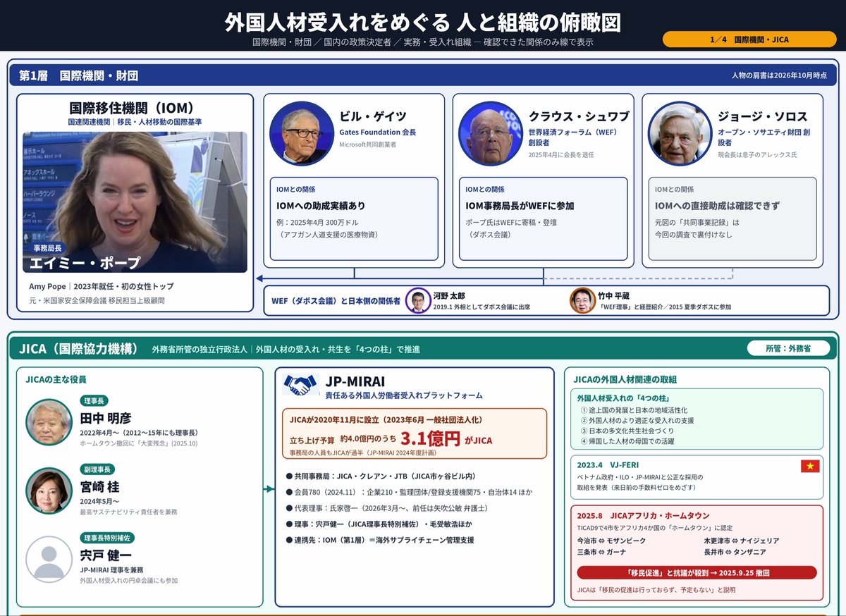Click 'JICAの外国人材関連の取組' heading
The height and width of the screenshot is (616, 846).
coord(625,379)
